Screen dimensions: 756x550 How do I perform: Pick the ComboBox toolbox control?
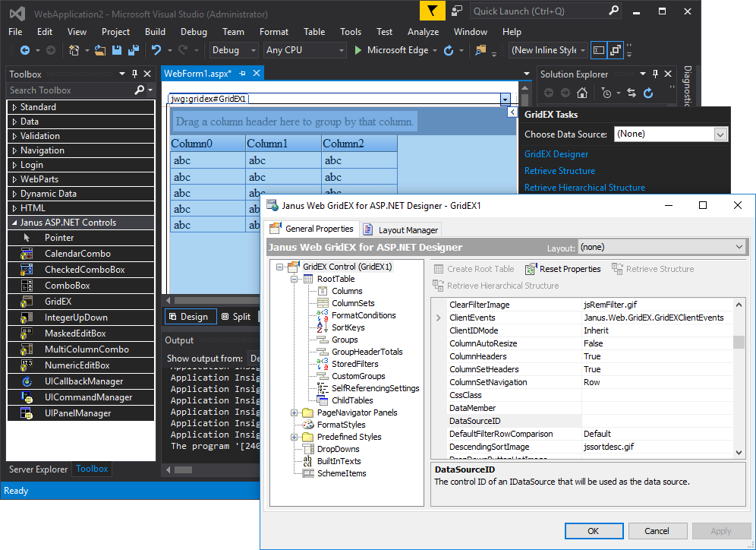(x=80, y=286)
